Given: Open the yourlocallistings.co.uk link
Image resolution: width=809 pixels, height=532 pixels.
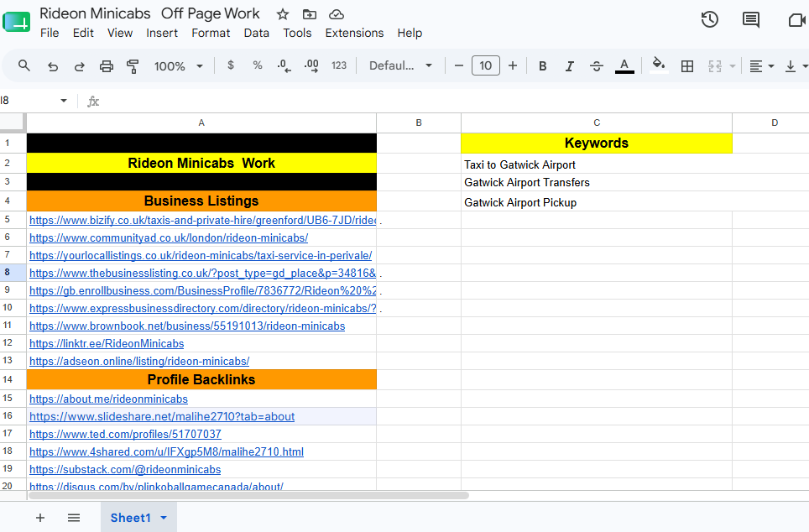Looking at the screenshot, I should [x=201, y=255].
